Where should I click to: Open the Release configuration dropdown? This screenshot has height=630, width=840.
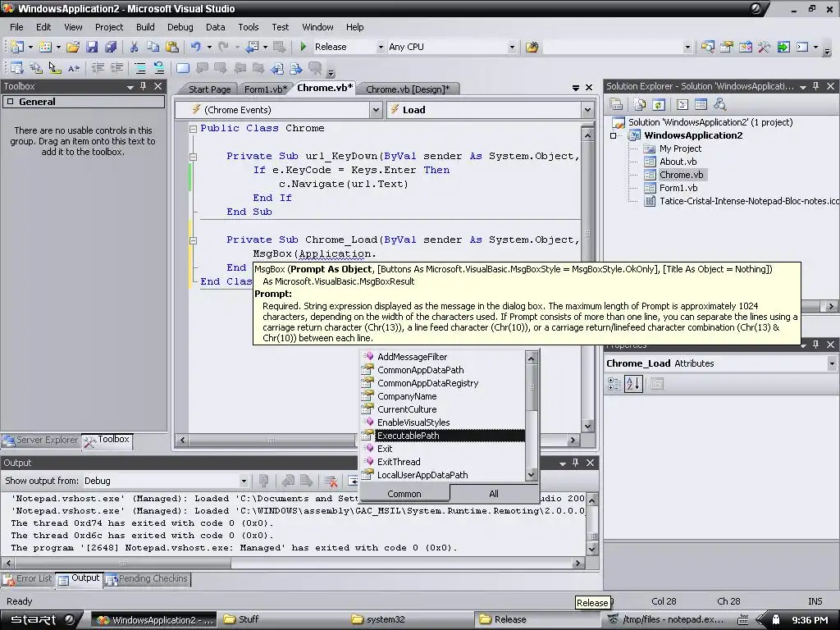pyautogui.click(x=381, y=47)
